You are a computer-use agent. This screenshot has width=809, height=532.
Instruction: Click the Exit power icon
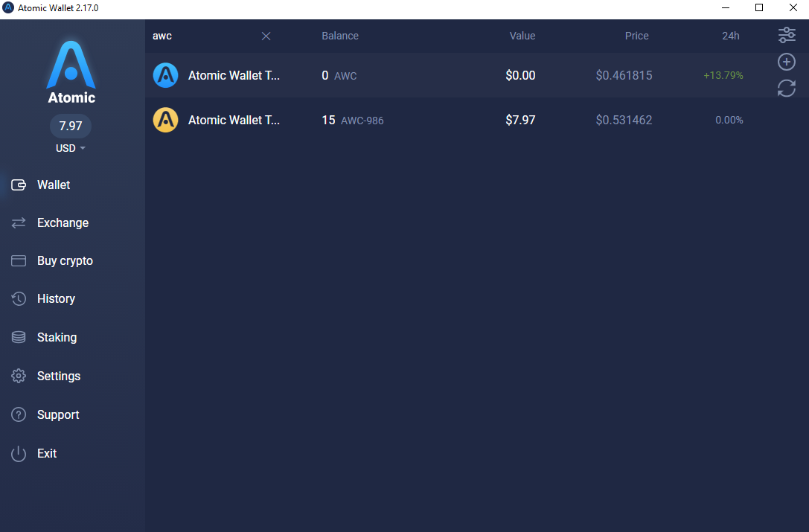coord(19,454)
